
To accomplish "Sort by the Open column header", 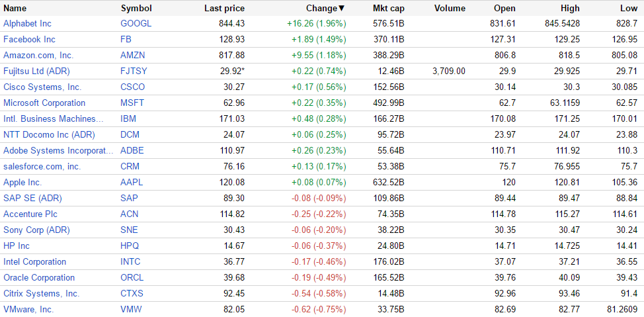I will coord(504,9).
